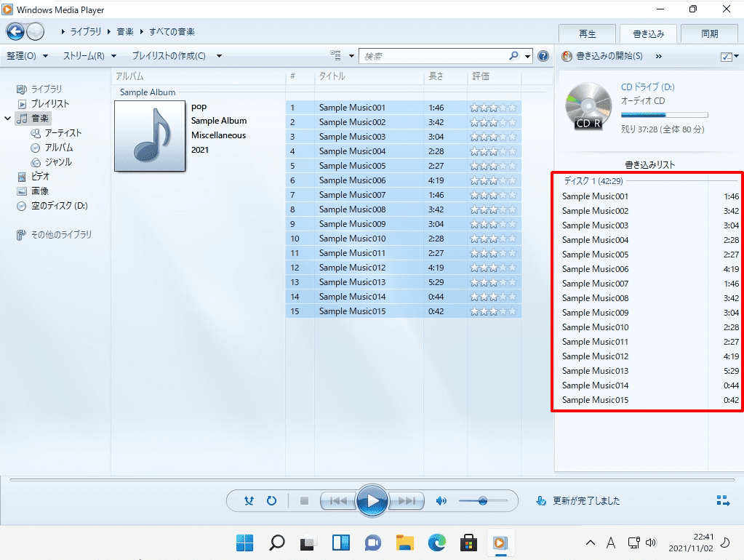This screenshot has height=560, width=744.
Task: Sort by the タイトル column header
Action: click(x=369, y=76)
